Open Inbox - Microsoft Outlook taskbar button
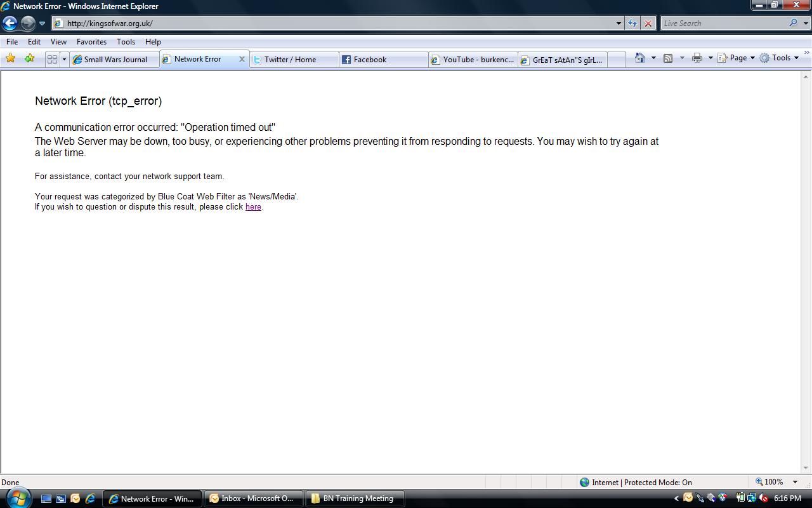 click(253, 498)
